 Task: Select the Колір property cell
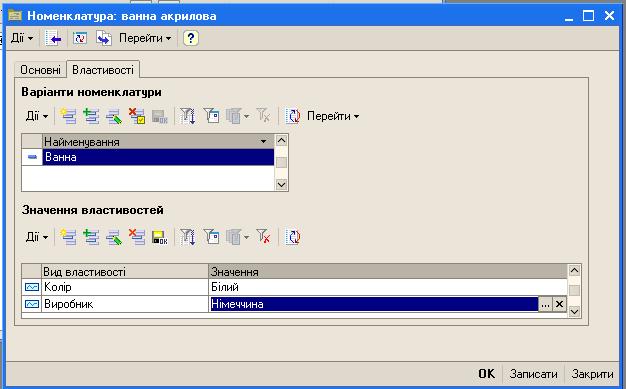125,287
